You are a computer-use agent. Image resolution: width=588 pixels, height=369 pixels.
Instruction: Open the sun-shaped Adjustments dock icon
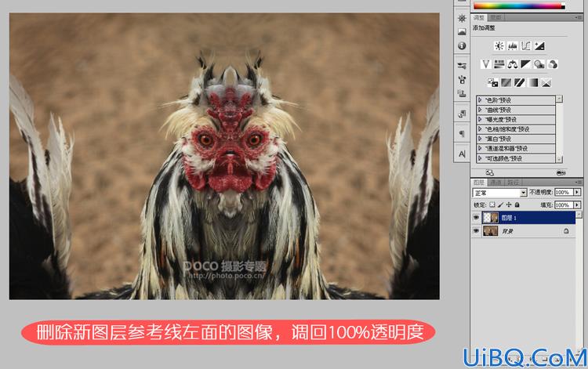coord(462,18)
